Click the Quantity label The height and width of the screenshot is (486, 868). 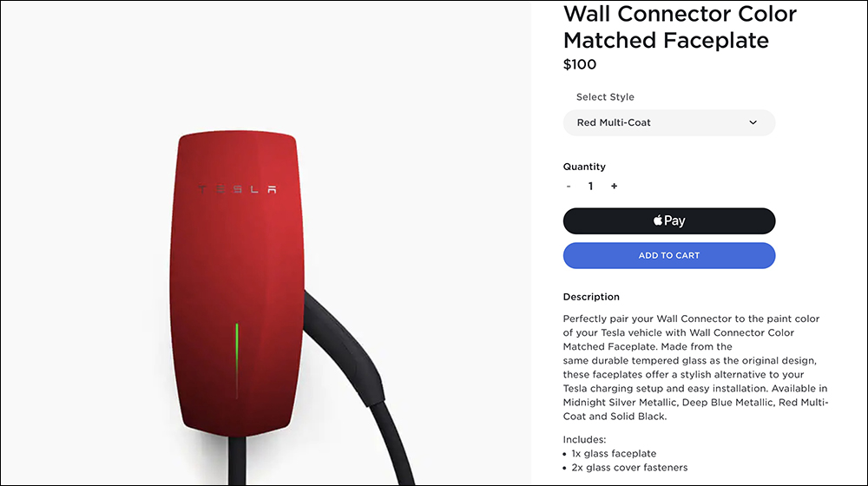pyautogui.click(x=584, y=167)
